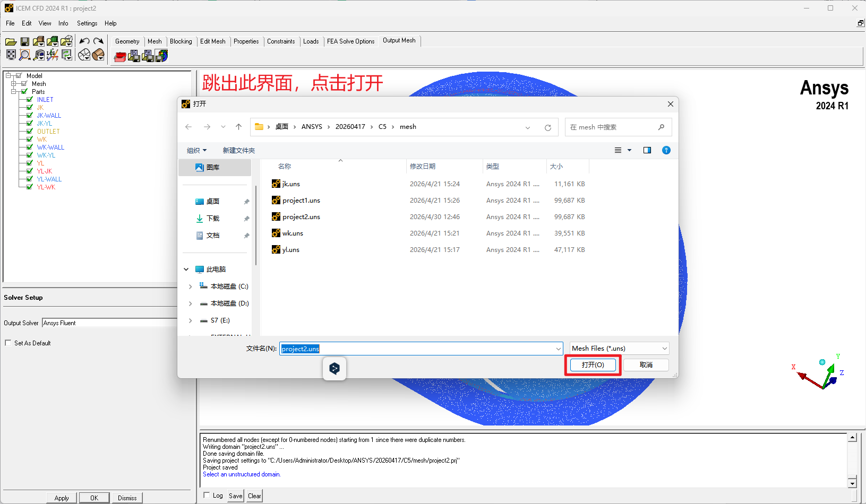This screenshot has height=504, width=866.
Task: Go up one folder level
Action: 239,127
